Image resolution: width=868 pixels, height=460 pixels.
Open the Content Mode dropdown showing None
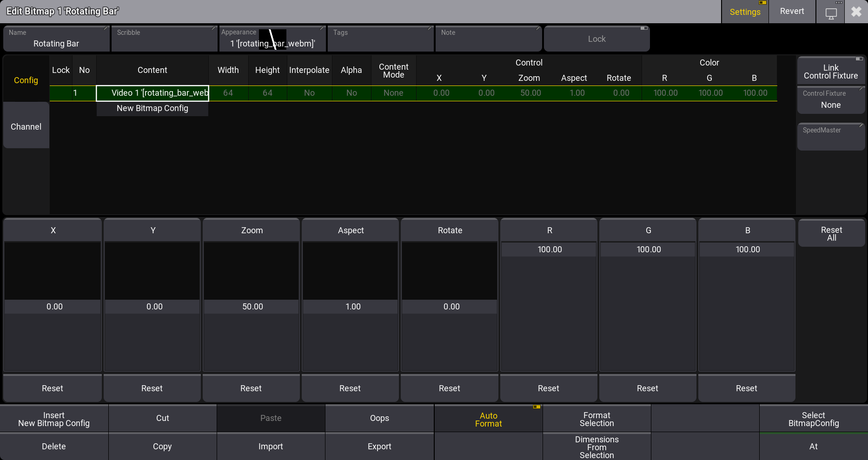coord(393,92)
